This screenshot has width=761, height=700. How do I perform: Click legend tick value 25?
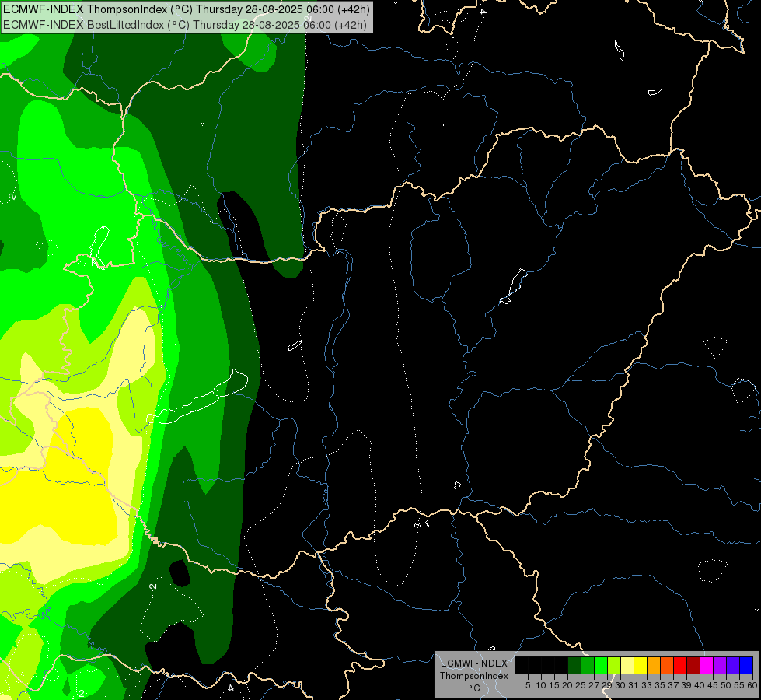581,685
